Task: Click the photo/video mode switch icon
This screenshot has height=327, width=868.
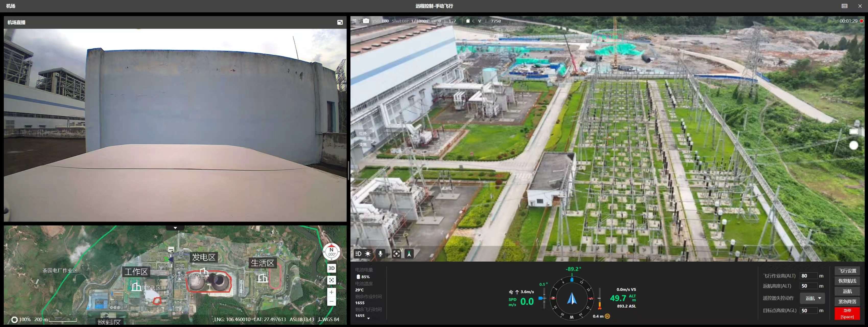Action: click(853, 132)
